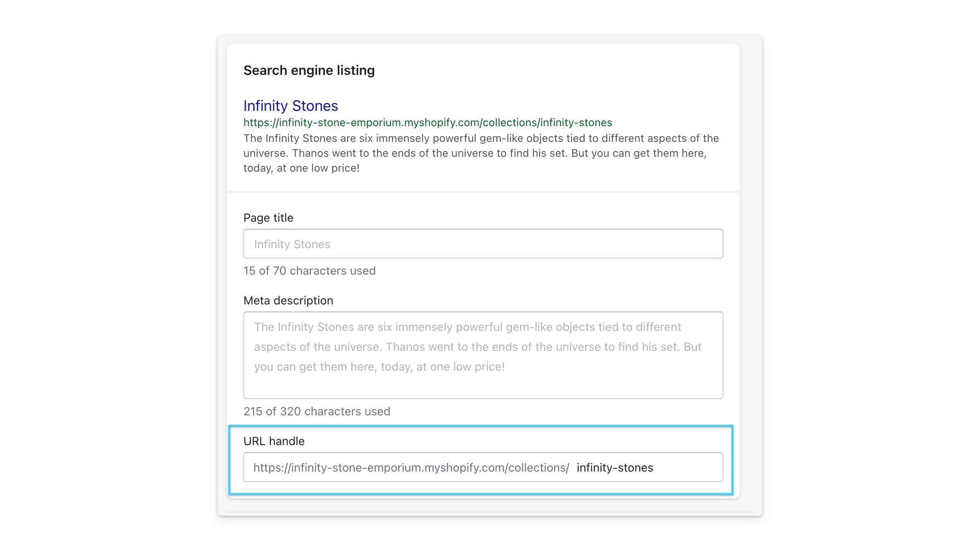Click the Search engine listing heading

click(x=309, y=70)
